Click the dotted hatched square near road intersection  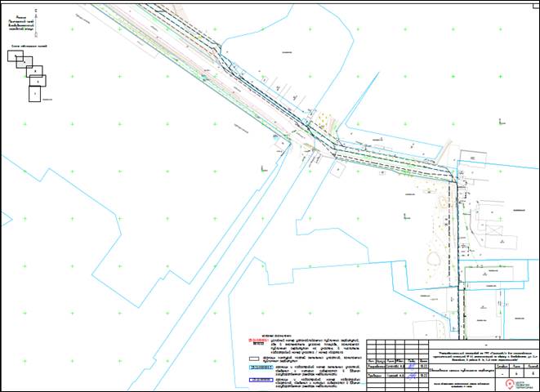point(323,121)
